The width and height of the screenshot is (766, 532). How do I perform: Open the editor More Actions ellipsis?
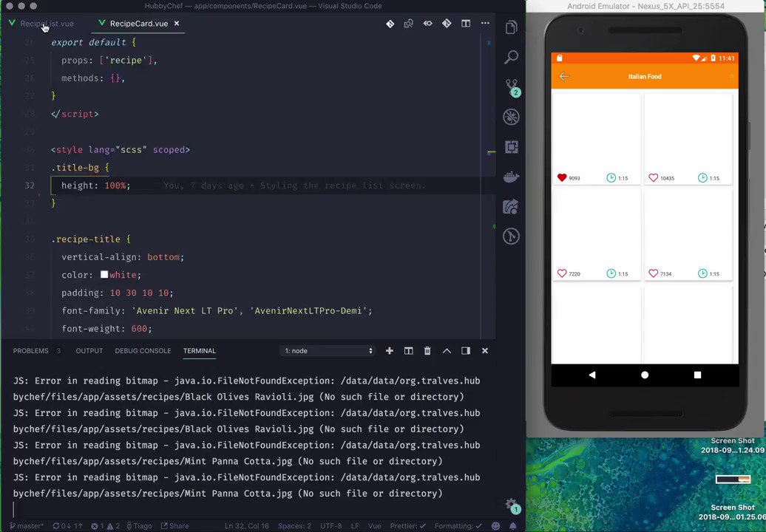tap(485, 24)
